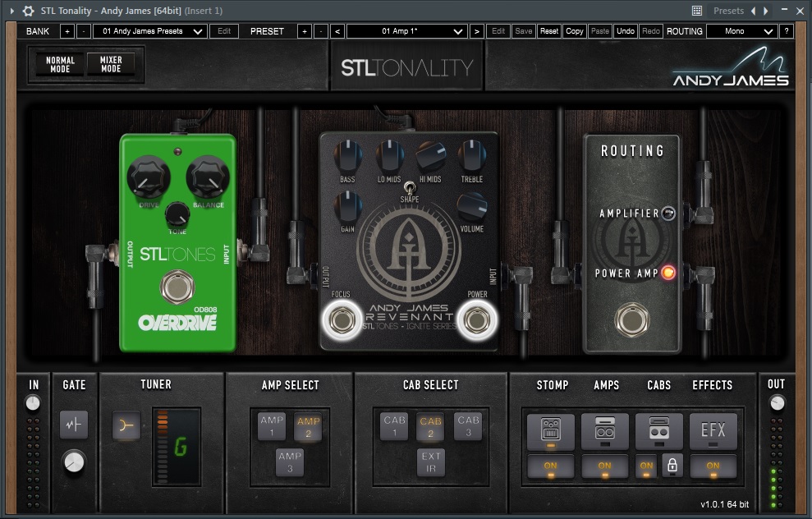Adjust the overdrive Tone knob
This screenshot has width=812, height=519.
(177, 214)
